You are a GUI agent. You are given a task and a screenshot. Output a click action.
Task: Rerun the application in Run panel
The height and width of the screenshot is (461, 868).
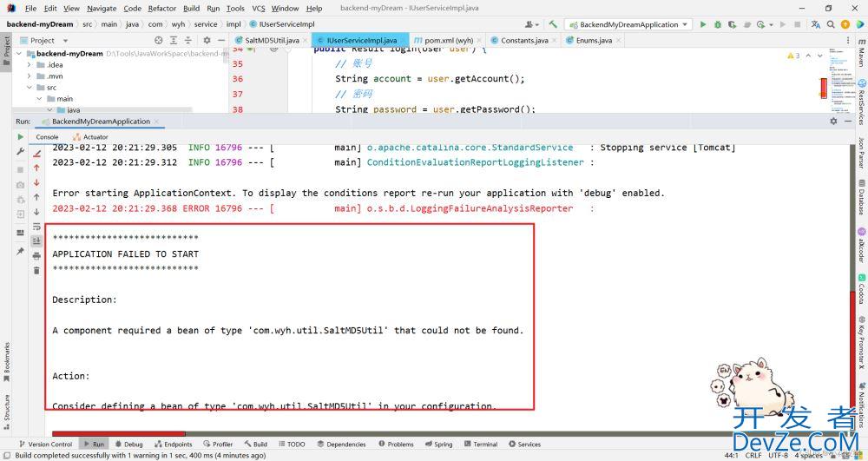(x=21, y=136)
